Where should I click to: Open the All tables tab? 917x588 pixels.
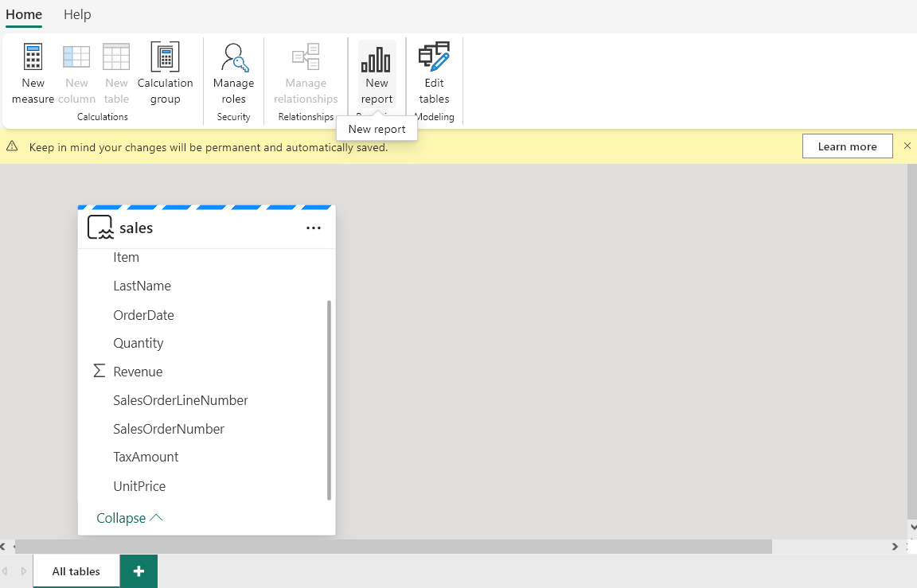76,570
